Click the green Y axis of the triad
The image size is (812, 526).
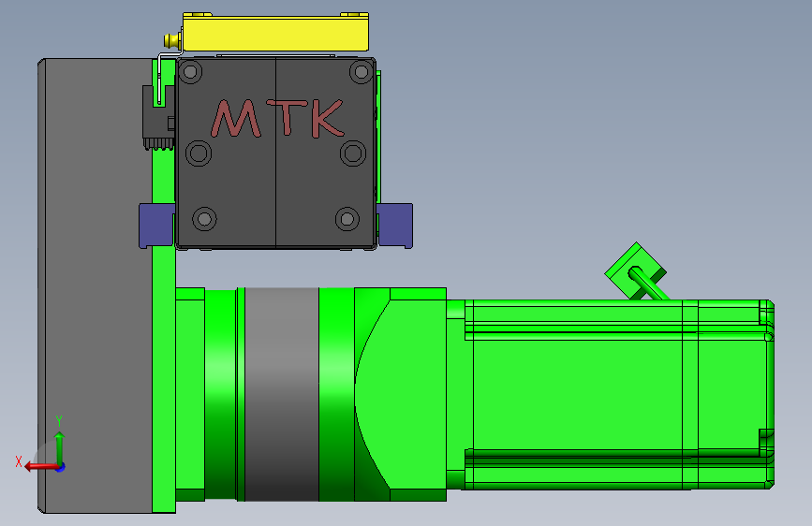pyautogui.click(x=59, y=448)
